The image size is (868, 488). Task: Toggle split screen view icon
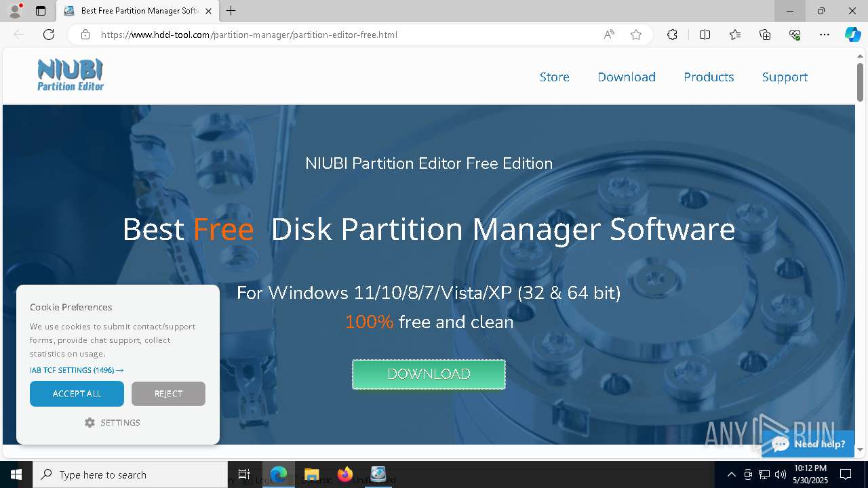[x=705, y=35]
